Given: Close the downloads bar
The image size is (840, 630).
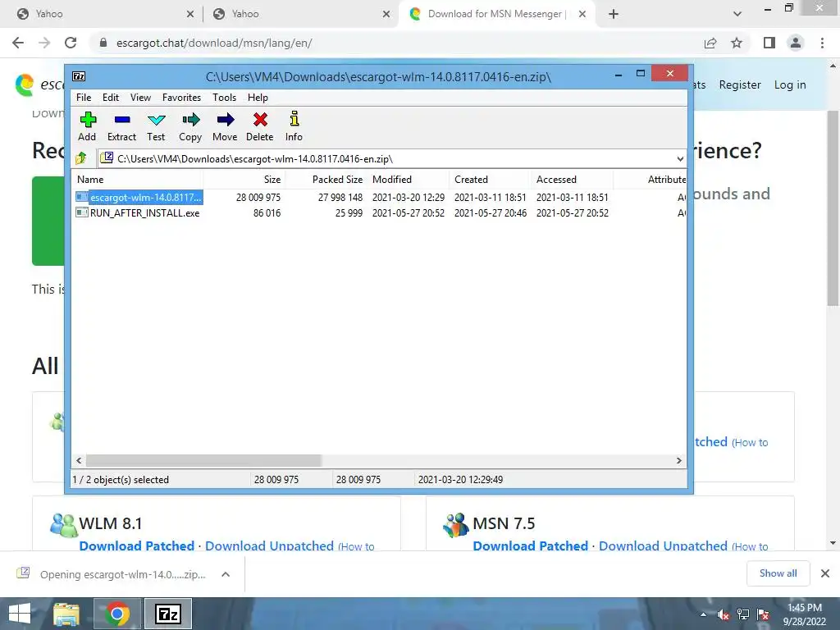Looking at the screenshot, I should tap(825, 573).
